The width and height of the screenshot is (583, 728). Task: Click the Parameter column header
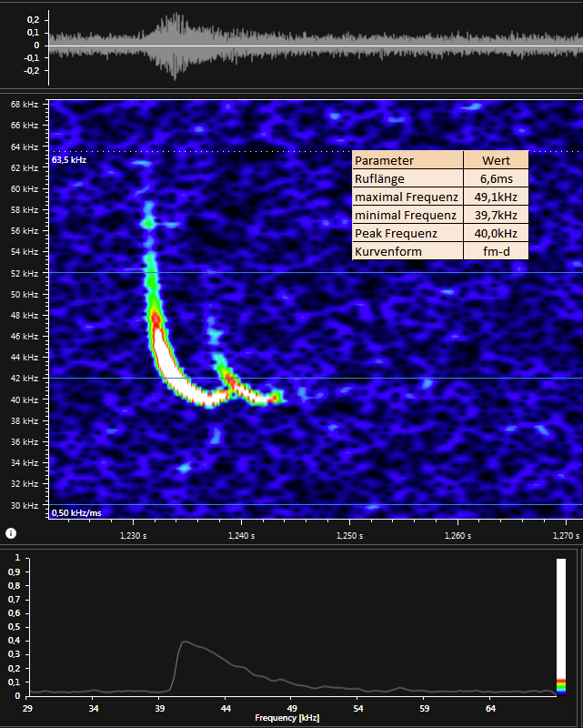407,160
